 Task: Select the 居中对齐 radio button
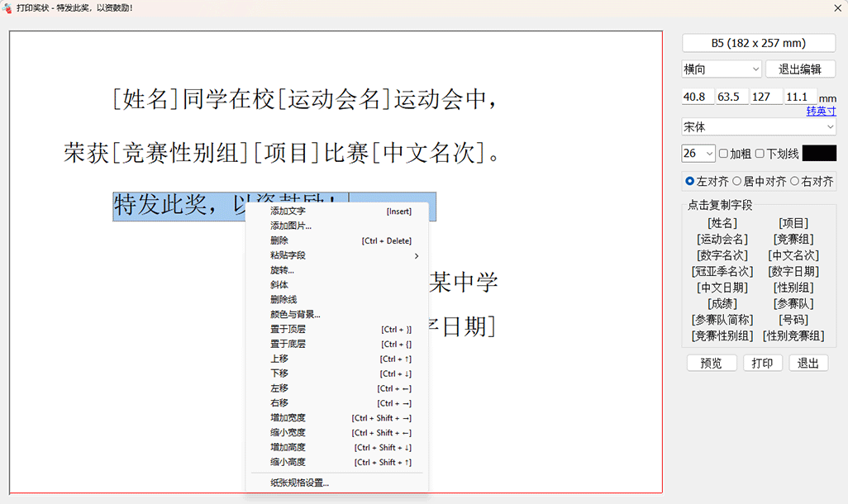pos(736,181)
